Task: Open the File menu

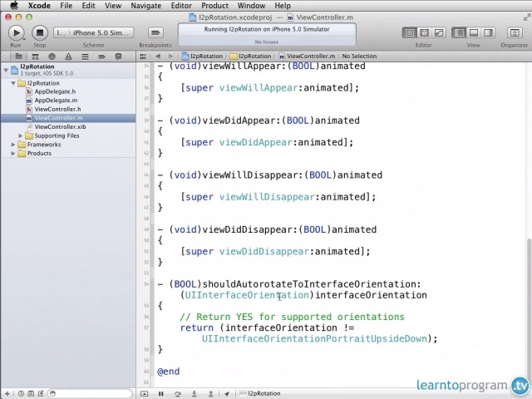Action: 66,6
